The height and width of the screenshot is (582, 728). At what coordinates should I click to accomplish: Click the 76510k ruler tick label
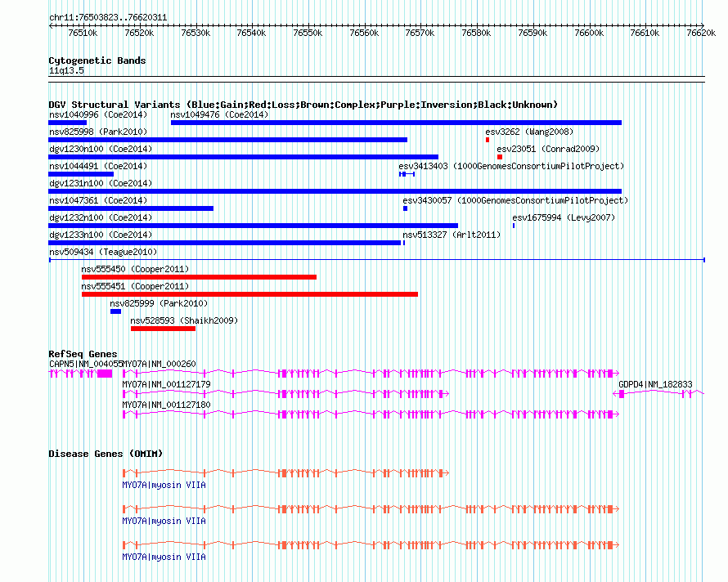click(x=83, y=33)
